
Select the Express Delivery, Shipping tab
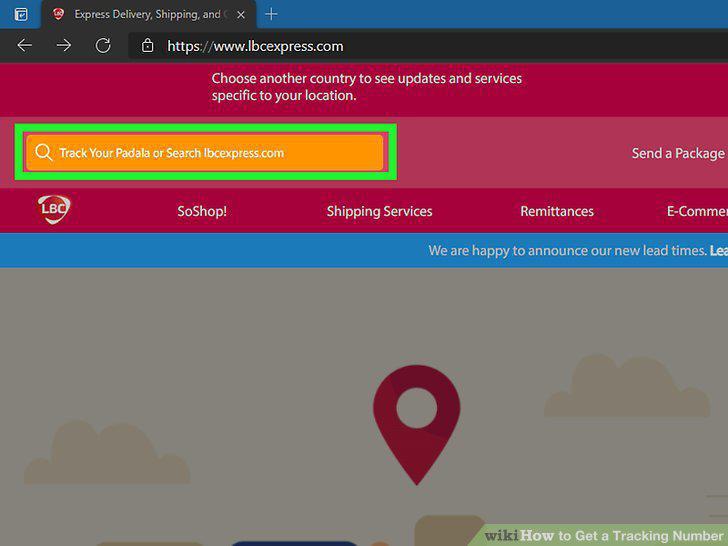(149, 14)
